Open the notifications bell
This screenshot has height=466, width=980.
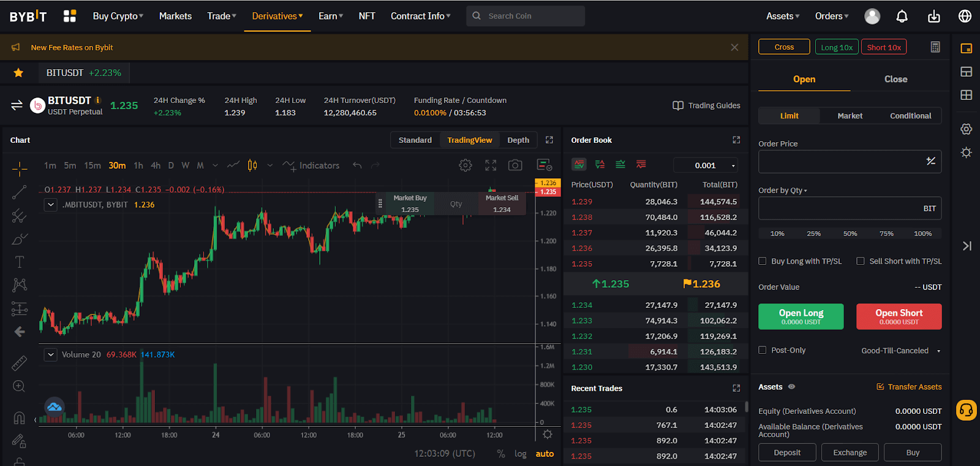pos(902,16)
